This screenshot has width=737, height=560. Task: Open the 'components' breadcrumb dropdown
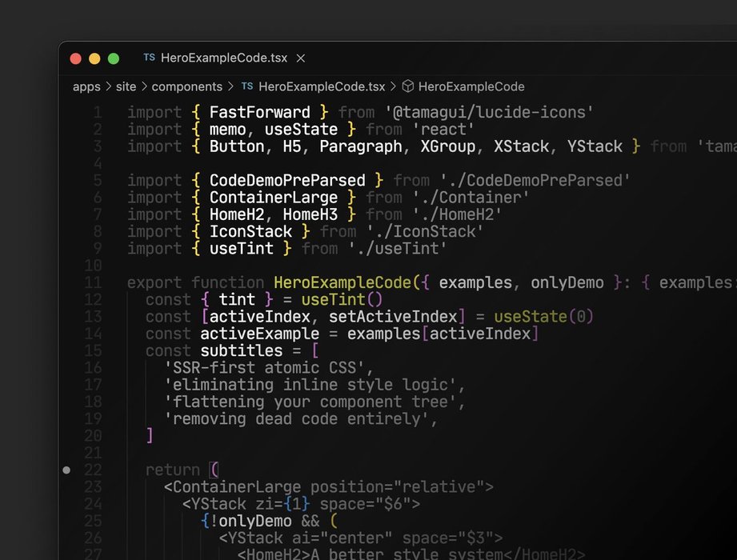[x=187, y=86]
